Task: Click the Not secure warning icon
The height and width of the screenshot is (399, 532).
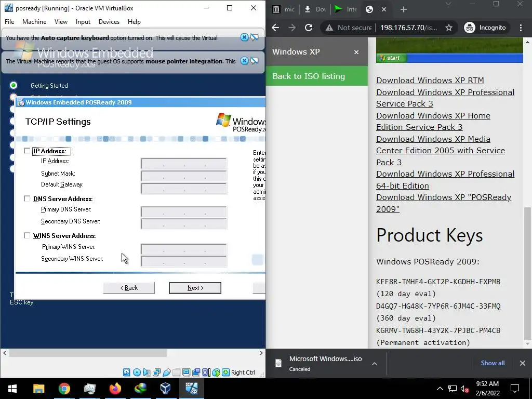Action: [329, 28]
